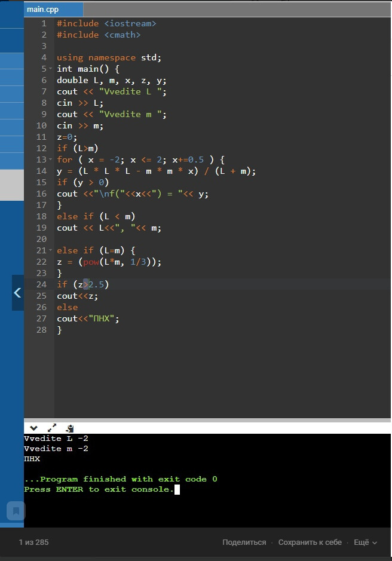This screenshot has width=392, height=561.
Task: Click the line 'if (y > 0)'
Action: tap(82, 182)
